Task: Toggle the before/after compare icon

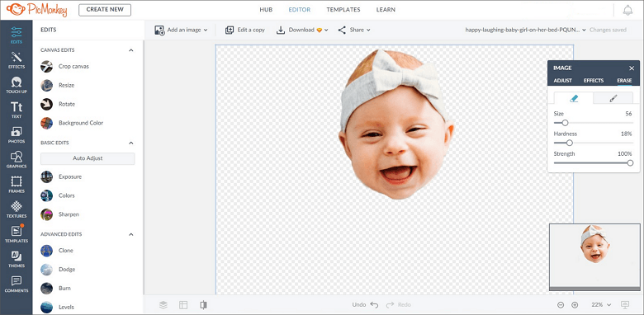Action: (x=203, y=305)
